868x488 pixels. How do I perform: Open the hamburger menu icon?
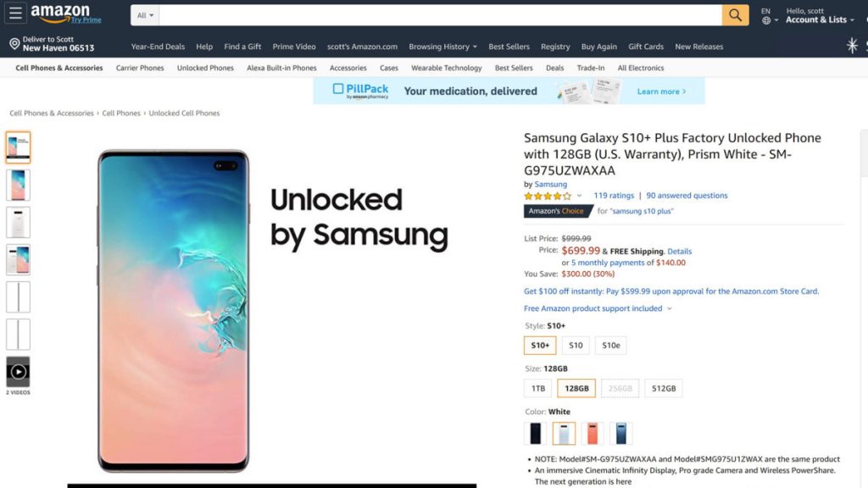[16, 12]
